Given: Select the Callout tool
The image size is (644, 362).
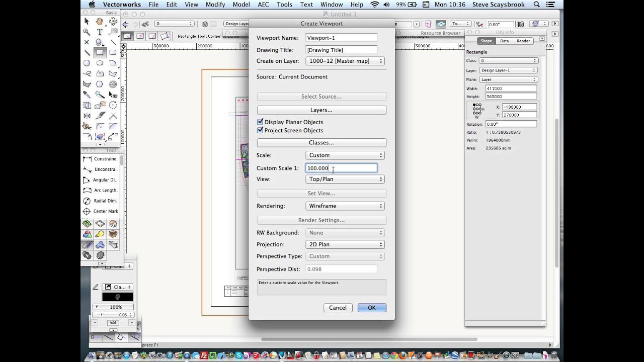Looking at the screenshot, I should point(113,32).
